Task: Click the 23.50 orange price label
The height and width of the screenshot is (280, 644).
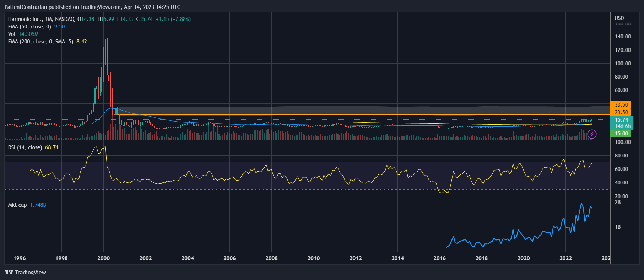Action: click(621, 112)
